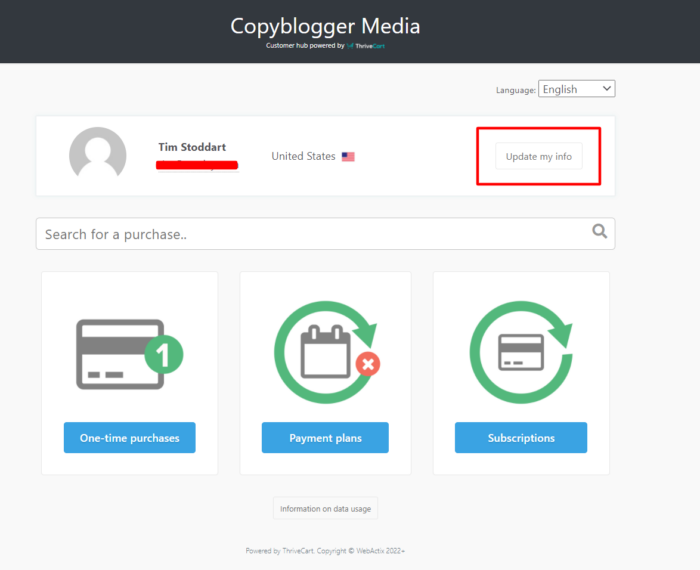
Task: Click the credit card one-time purchase icon
Action: 129,354
